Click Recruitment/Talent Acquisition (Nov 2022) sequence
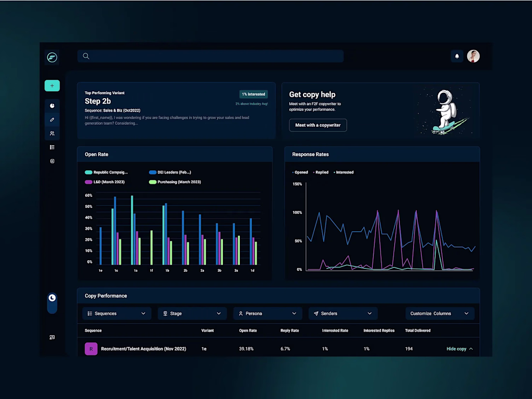The height and width of the screenshot is (399, 532). (144, 349)
